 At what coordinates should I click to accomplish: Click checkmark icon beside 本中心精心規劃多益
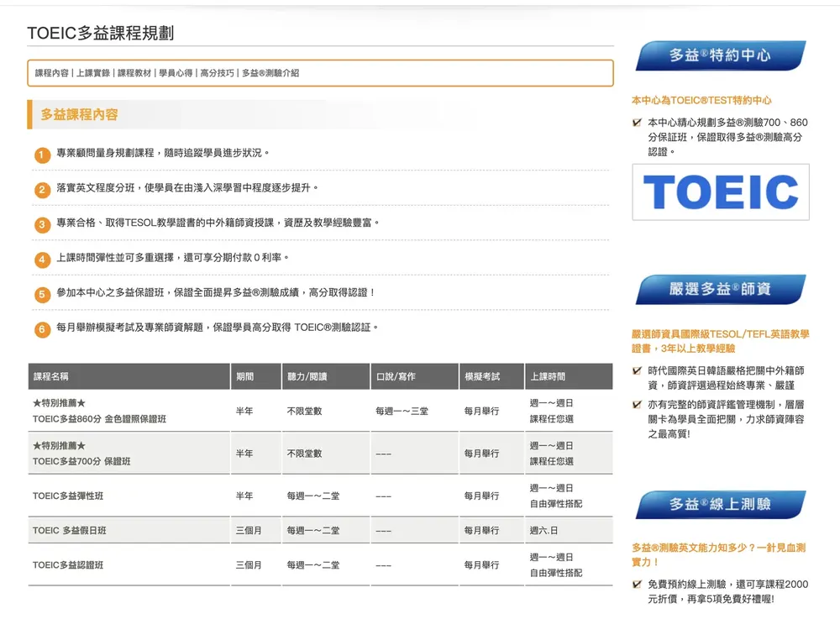pyautogui.click(x=637, y=123)
